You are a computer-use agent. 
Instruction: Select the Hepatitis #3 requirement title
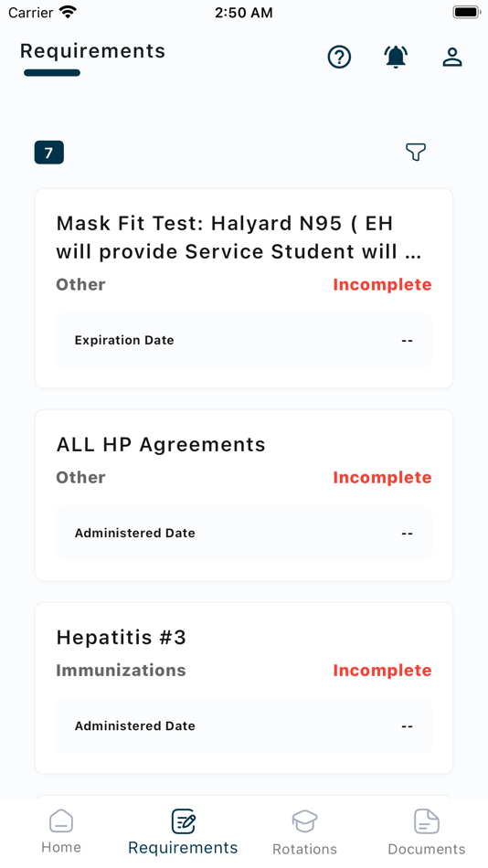click(122, 638)
